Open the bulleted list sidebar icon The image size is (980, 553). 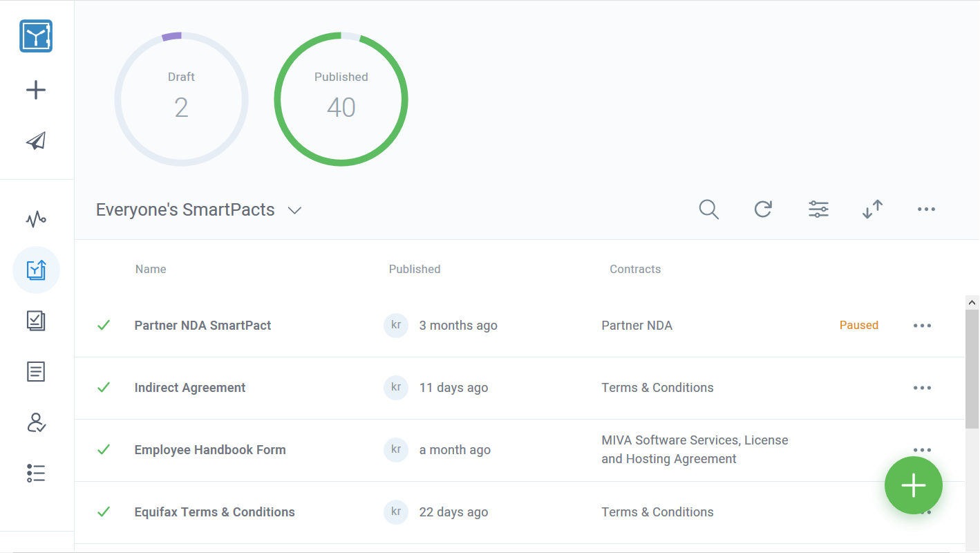point(36,473)
